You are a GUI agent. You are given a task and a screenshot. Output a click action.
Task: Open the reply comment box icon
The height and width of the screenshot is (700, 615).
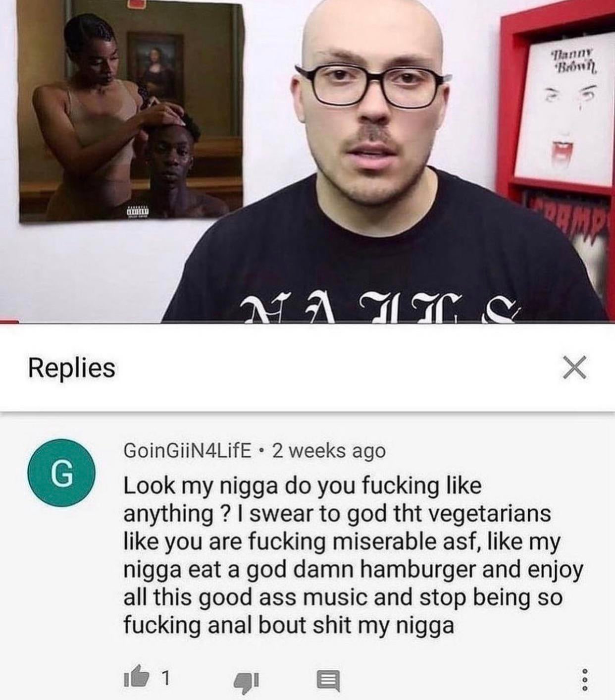pyautogui.click(x=328, y=680)
